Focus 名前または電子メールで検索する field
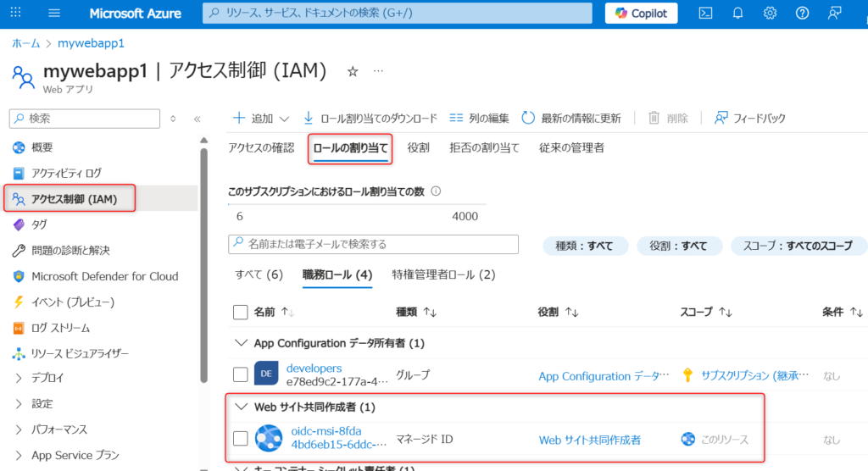The image size is (868, 471). click(x=373, y=244)
